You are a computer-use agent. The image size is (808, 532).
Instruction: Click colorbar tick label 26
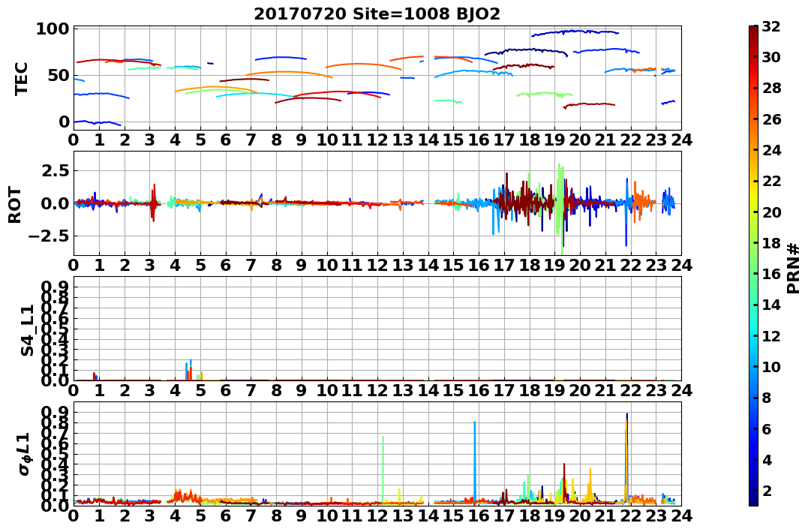(771, 119)
